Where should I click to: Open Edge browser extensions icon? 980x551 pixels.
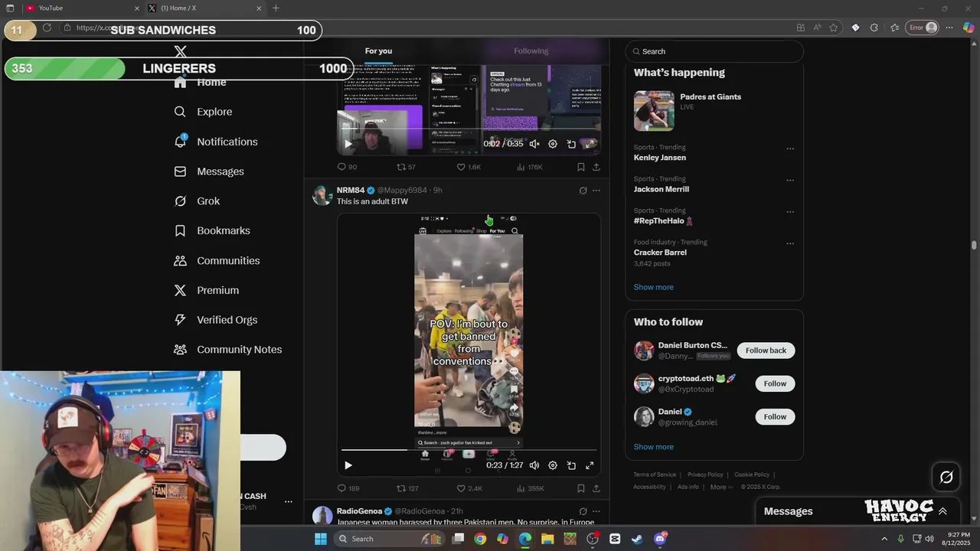874,28
